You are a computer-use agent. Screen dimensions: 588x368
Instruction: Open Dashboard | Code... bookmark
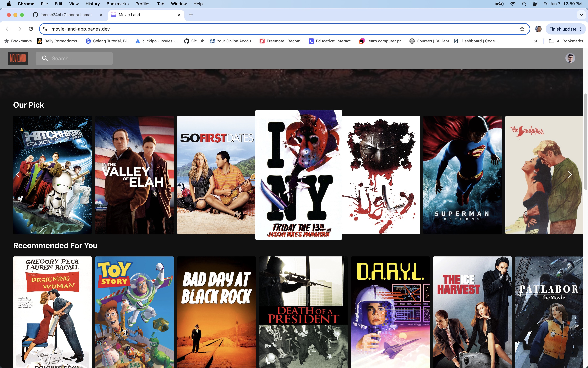coord(476,41)
